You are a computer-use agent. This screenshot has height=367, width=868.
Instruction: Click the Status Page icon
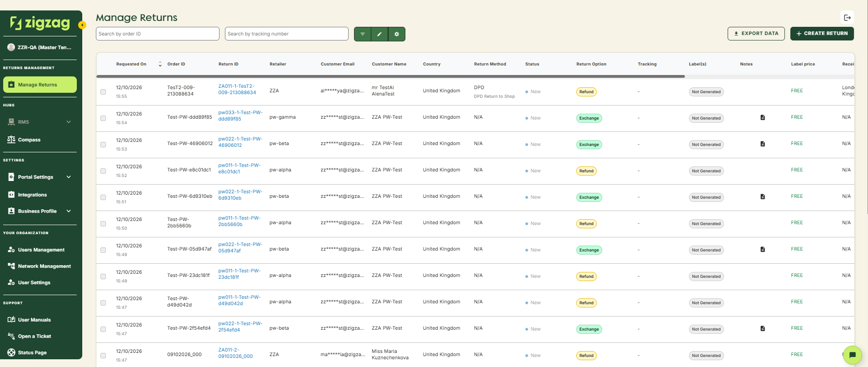pyautogui.click(x=11, y=352)
